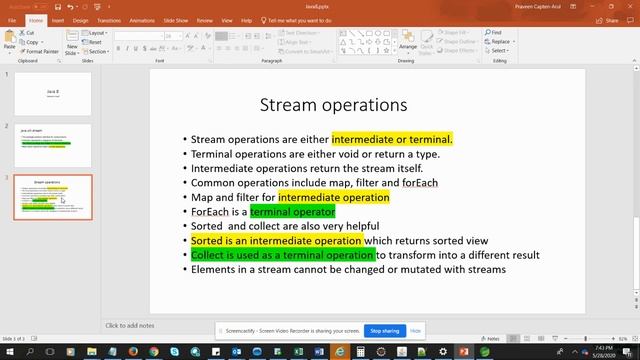Screen dimensions: 640x360
Task: Open the Replace dropdown arrow
Action: pyautogui.click(x=514, y=42)
